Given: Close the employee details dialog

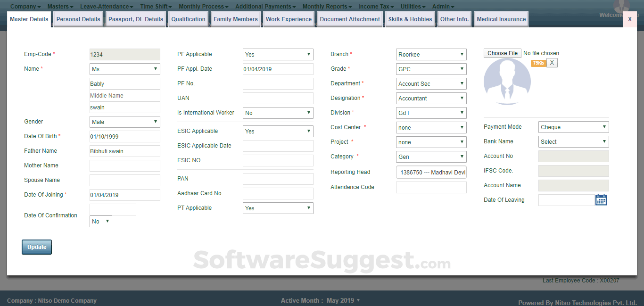Looking at the screenshot, I should (630, 19).
